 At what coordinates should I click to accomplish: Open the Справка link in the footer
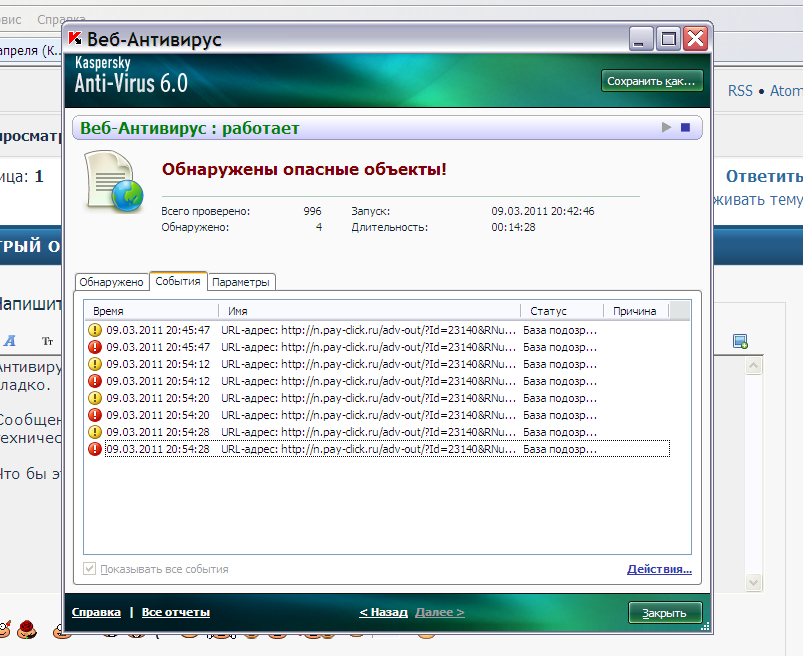96,612
